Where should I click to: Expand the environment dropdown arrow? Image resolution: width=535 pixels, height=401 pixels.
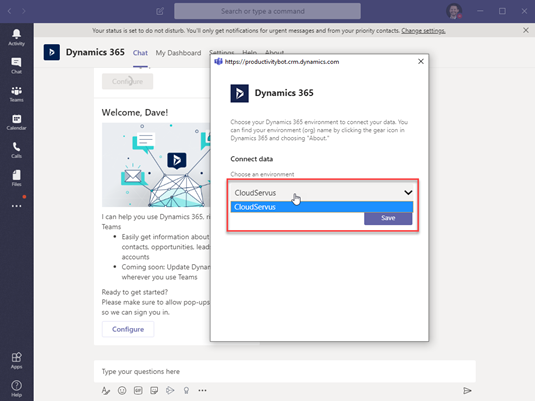pos(408,192)
